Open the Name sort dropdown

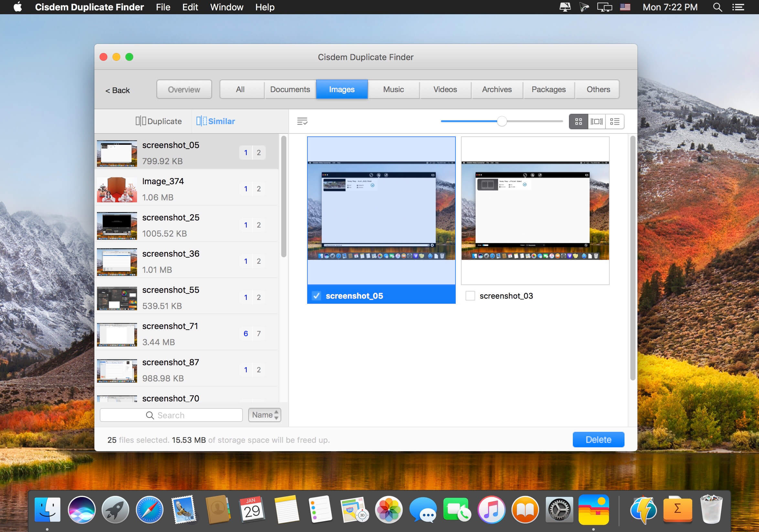coord(264,415)
